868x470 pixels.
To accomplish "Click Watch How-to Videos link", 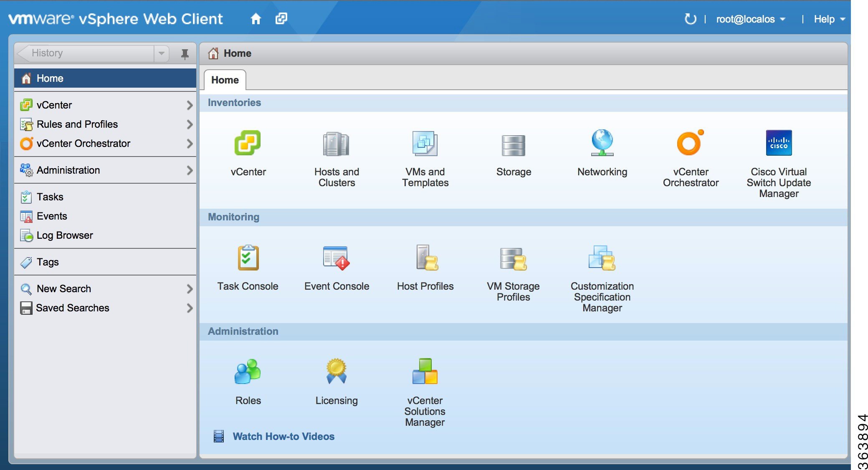I will pyautogui.click(x=283, y=436).
